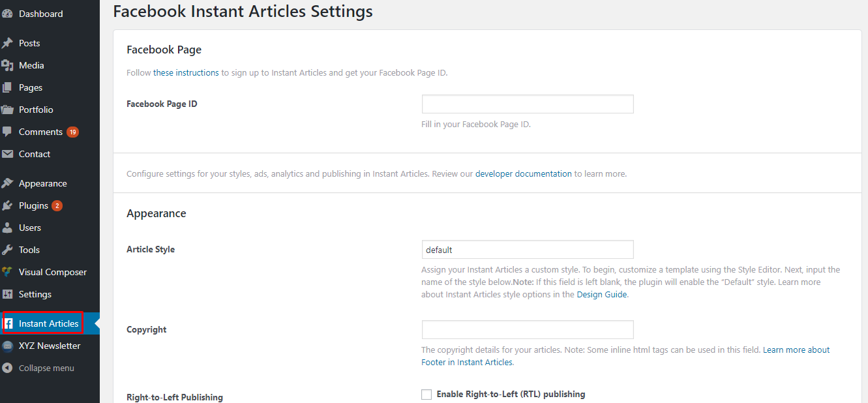Go to the Users menu
Image resolution: width=868 pixels, height=403 pixels.
pyautogui.click(x=29, y=228)
